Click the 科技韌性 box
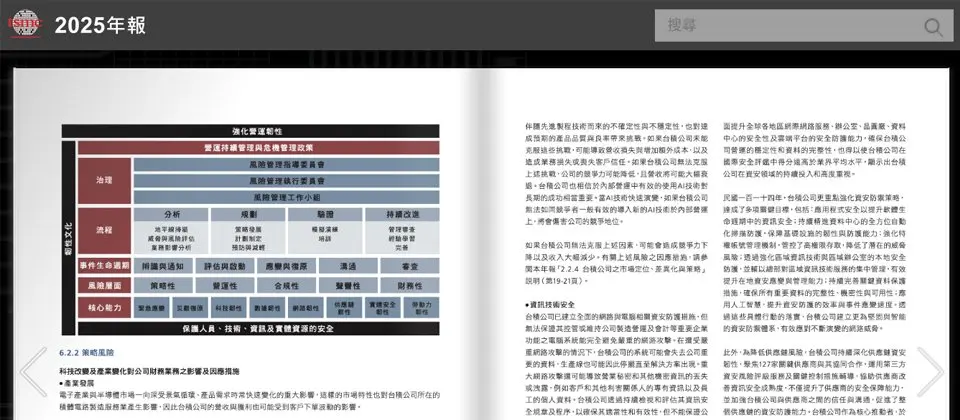960x420 pixels. tap(228, 307)
